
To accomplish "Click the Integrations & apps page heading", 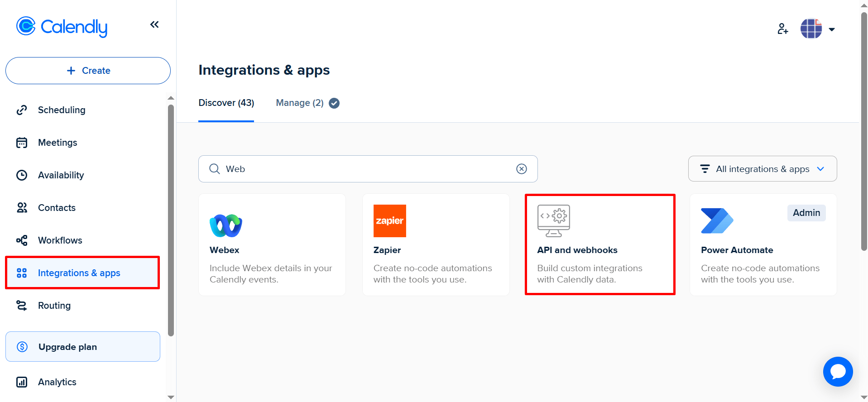I will (264, 70).
